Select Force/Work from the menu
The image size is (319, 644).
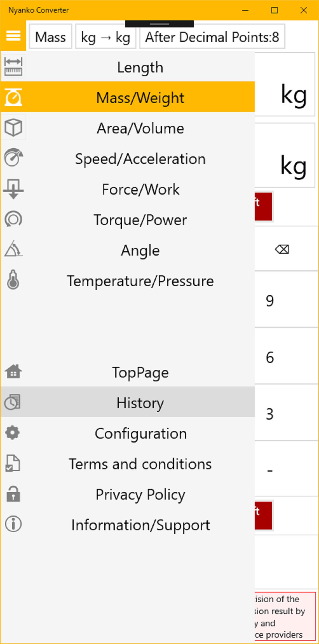click(140, 190)
